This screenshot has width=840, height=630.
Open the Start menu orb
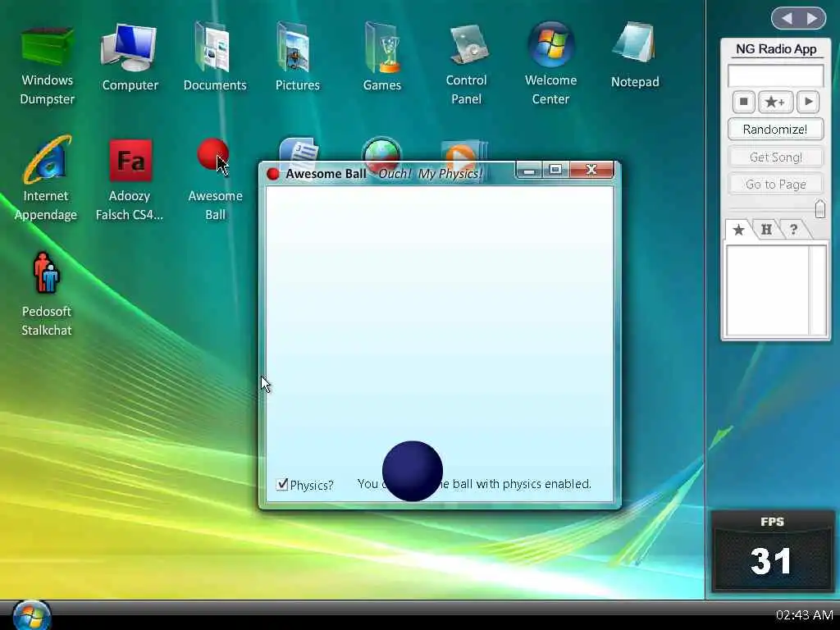[x=32, y=615]
